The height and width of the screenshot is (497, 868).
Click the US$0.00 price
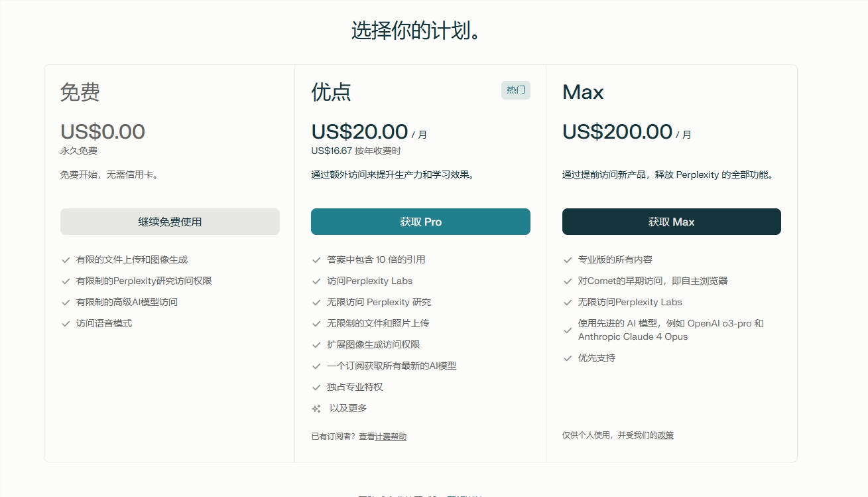[x=103, y=131]
